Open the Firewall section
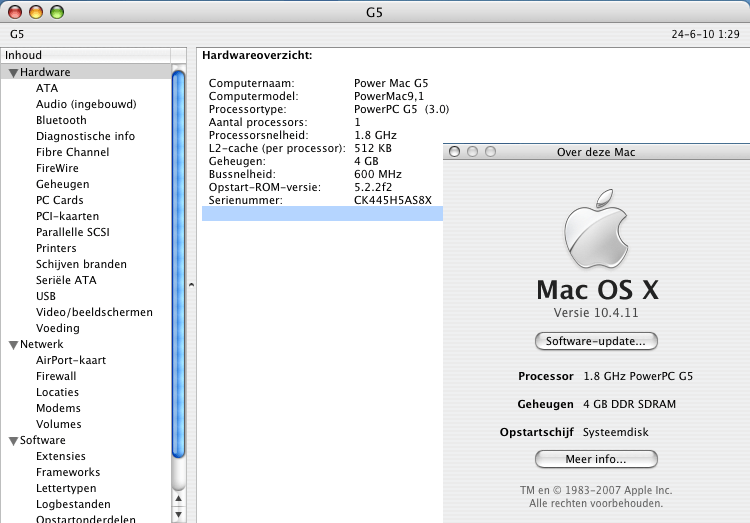 point(56,376)
